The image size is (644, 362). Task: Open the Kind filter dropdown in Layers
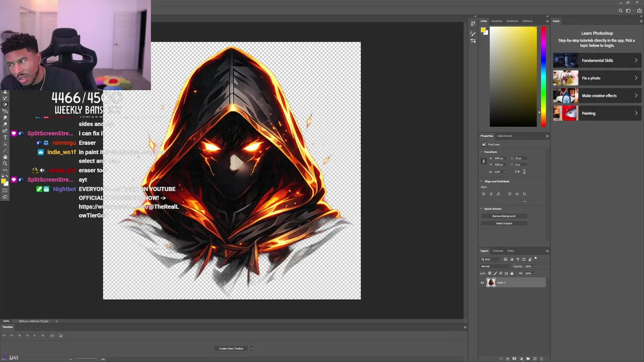tap(491, 259)
